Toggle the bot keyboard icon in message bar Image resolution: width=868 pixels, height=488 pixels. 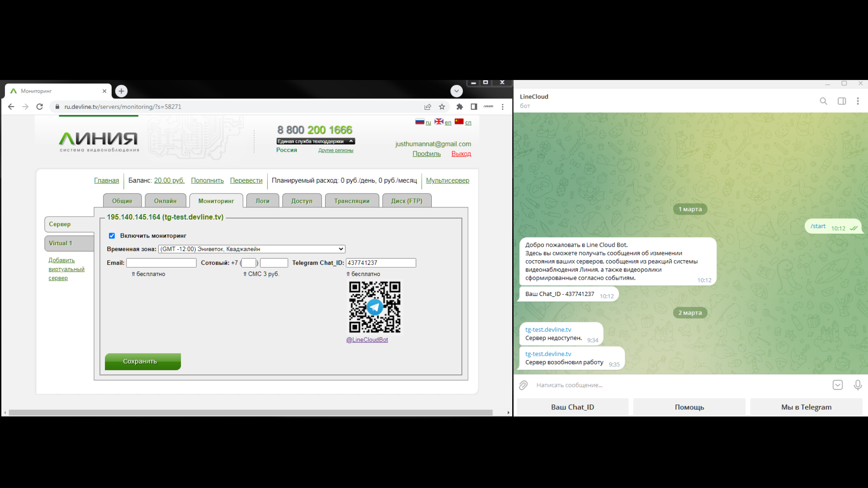[837, 385]
